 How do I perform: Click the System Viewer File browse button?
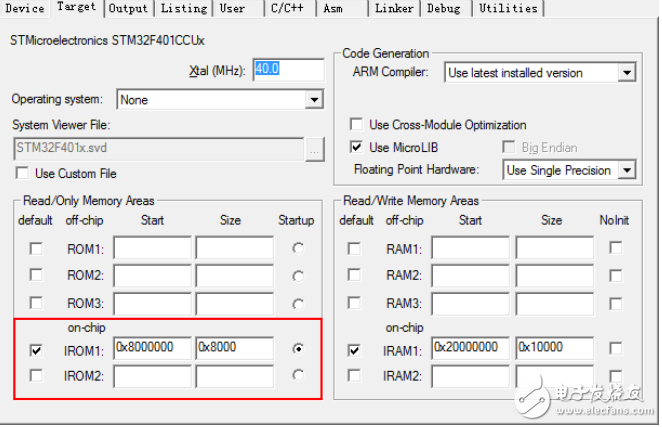(x=315, y=149)
